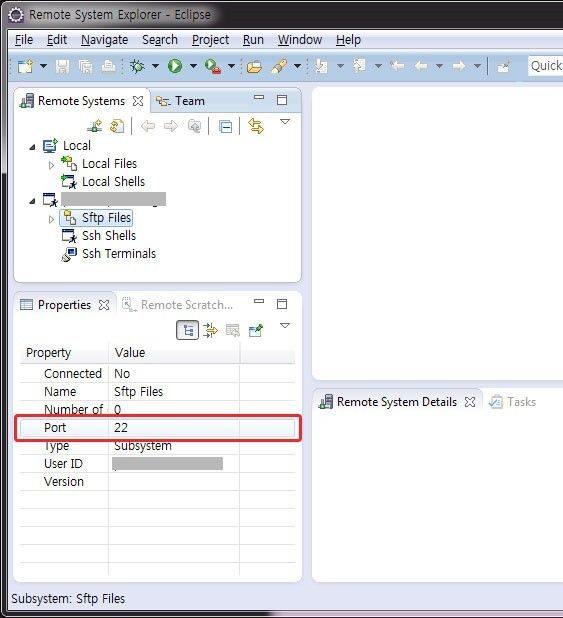Viewport: 563px width, 618px height.
Task: Click the Forward navigation arrow in main toolbar
Action: click(x=459, y=66)
